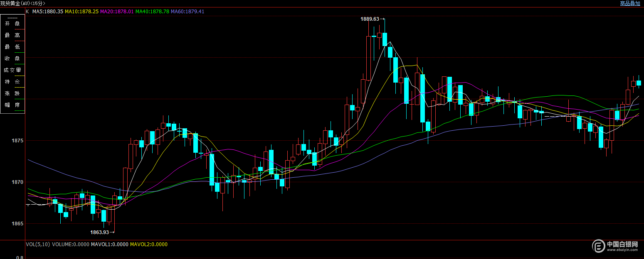The width and height of the screenshot is (644, 259).
Task: Click the 现货黄金(AU) chart title
Action: point(23,3)
